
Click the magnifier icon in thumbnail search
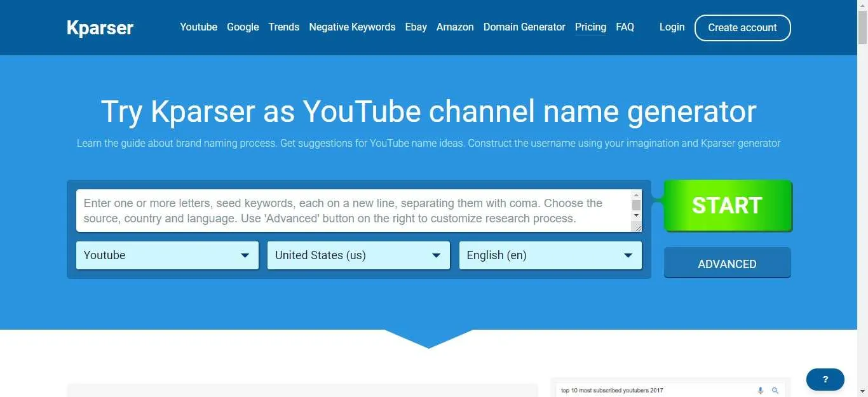click(x=775, y=390)
